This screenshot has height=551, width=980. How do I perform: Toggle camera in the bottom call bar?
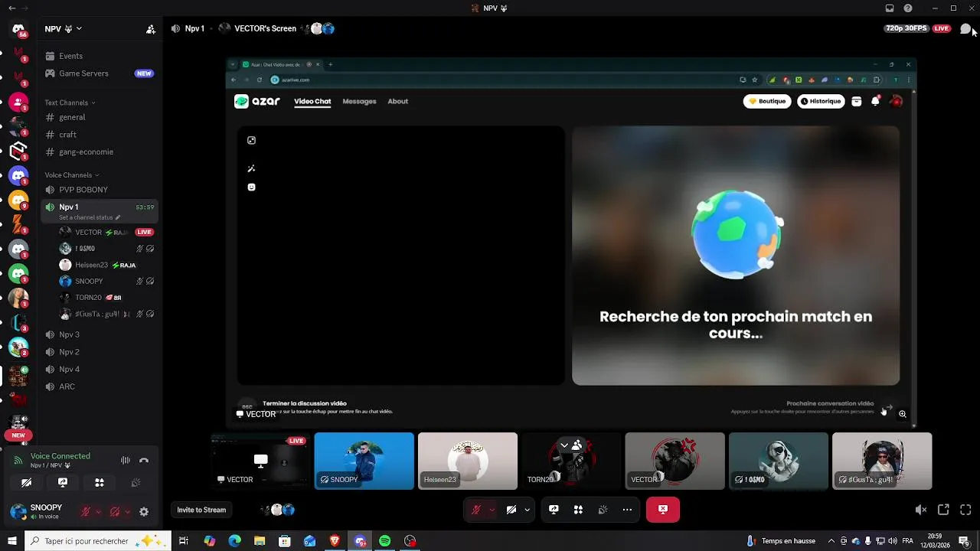click(511, 510)
